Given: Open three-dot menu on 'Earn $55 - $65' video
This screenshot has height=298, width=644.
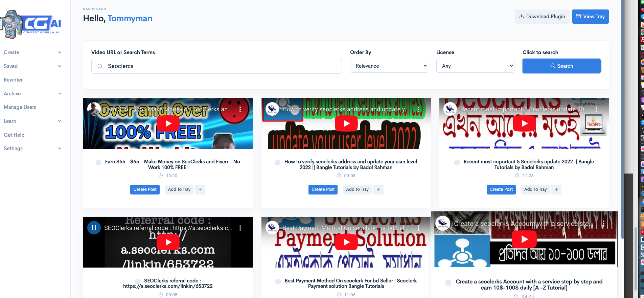Looking at the screenshot, I should coord(240,109).
